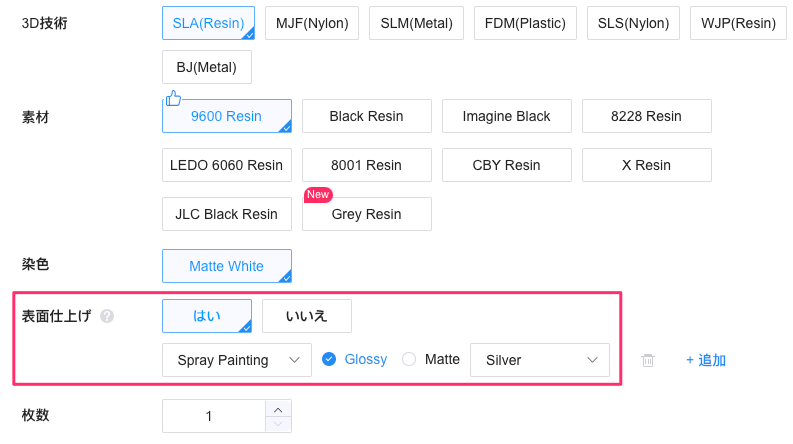This screenshot has width=793, height=444.
Task: Choose はい for surface finish
Action: click(206, 316)
